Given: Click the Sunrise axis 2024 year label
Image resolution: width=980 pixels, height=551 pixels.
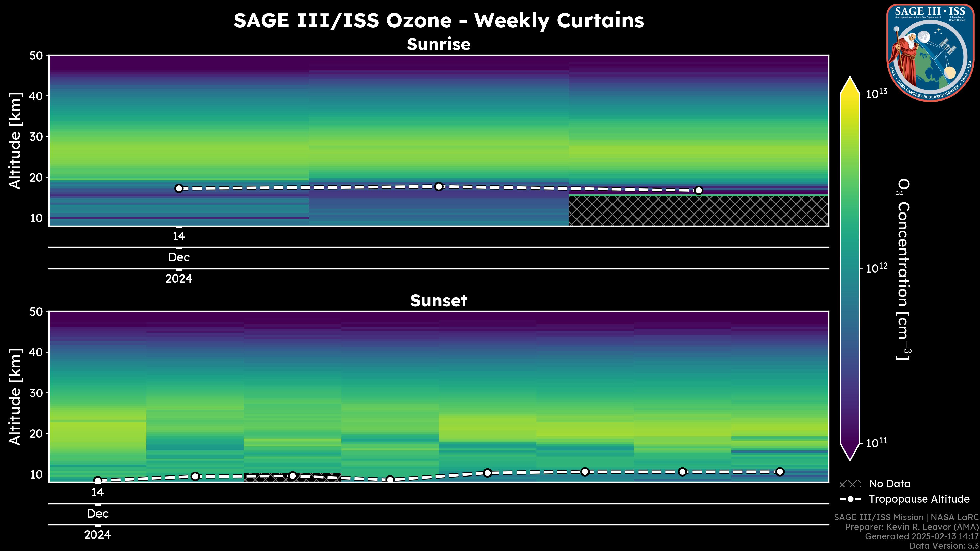Looking at the screenshot, I should click(x=179, y=279).
